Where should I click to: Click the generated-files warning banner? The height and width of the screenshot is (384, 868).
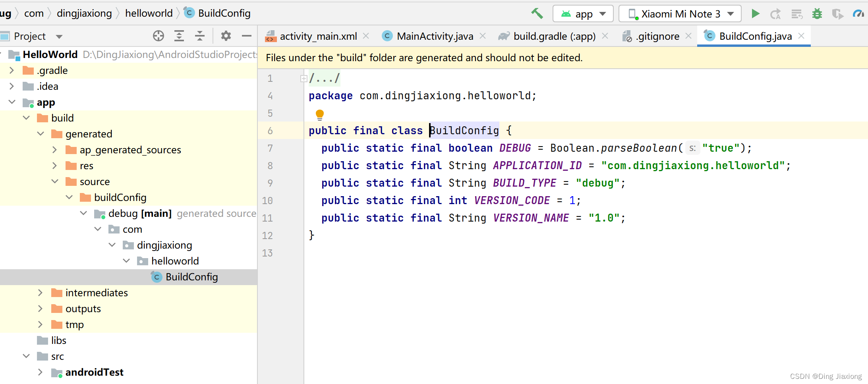[x=563, y=58]
